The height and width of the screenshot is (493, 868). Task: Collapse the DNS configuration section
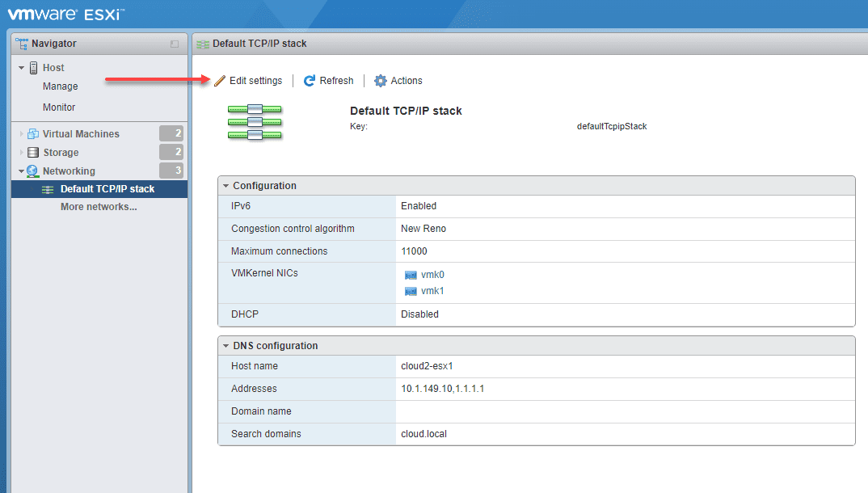tap(225, 345)
